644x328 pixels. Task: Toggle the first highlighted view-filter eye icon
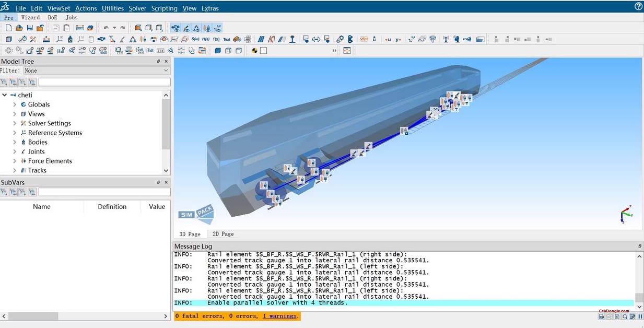click(x=177, y=28)
